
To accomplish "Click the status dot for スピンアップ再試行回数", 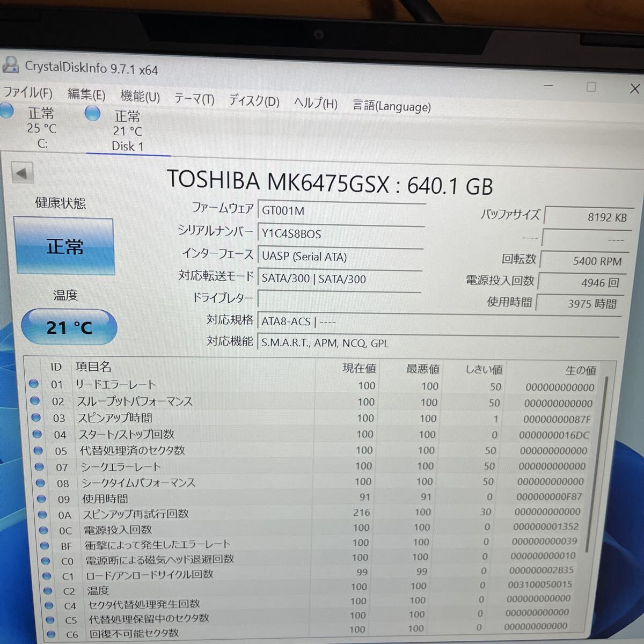I will click(42, 514).
